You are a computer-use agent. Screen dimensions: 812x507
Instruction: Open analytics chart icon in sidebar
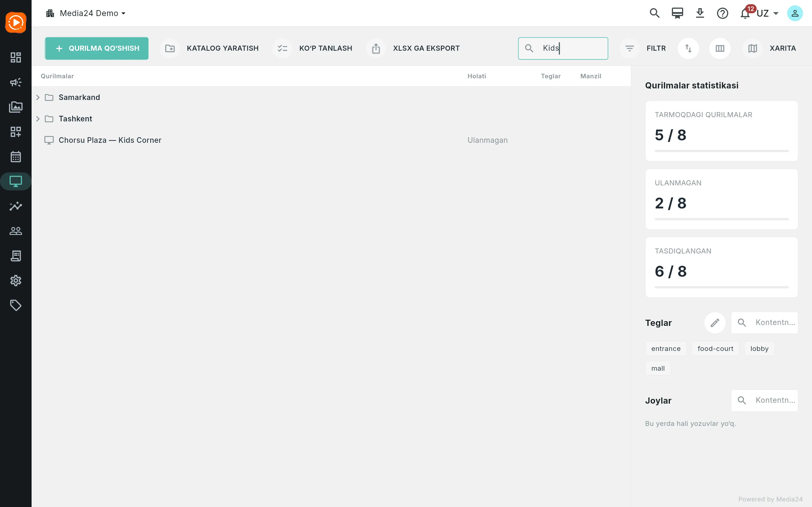click(x=16, y=206)
